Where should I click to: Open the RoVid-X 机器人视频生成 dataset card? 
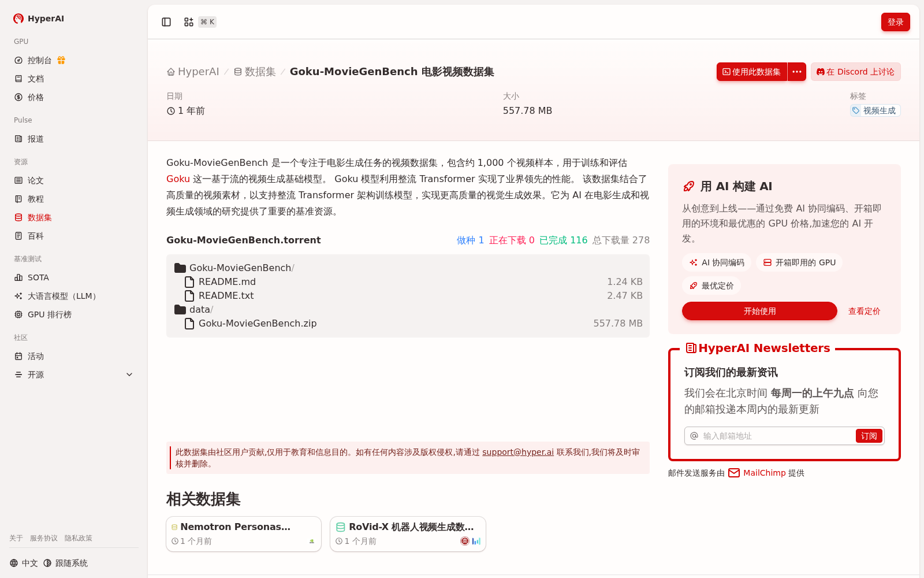pos(408,534)
